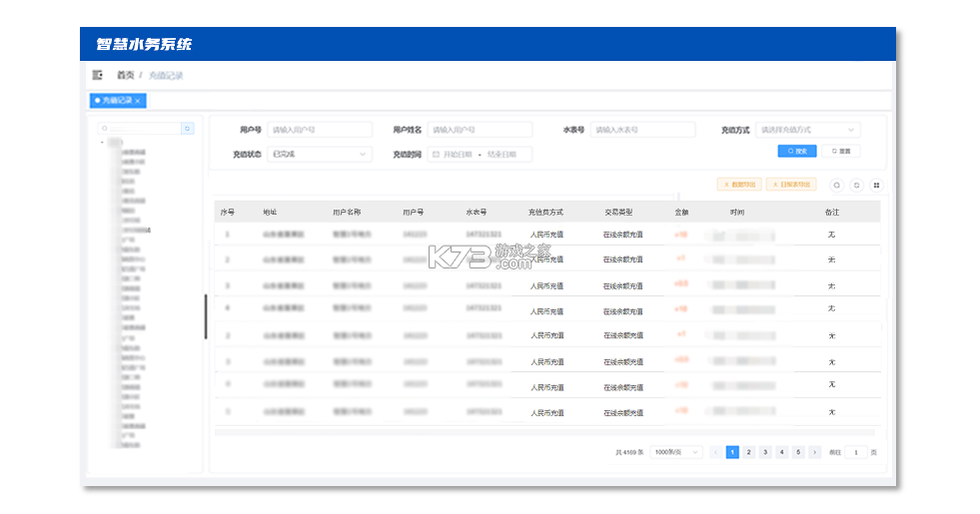The image size is (980, 514).
Task: Click the 时间 column header
Action: click(737, 213)
